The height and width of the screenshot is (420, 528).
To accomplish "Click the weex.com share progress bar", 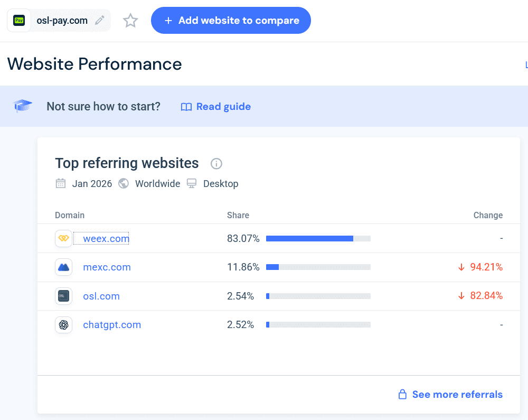I will click(318, 238).
